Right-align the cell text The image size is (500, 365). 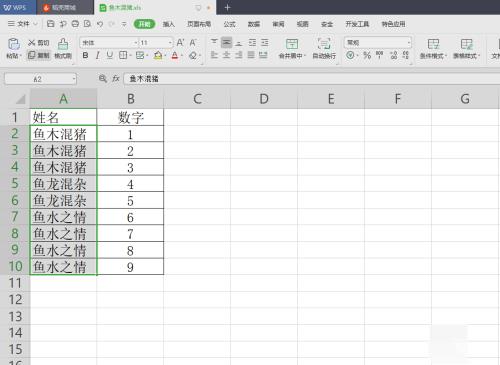coord(239,55)
